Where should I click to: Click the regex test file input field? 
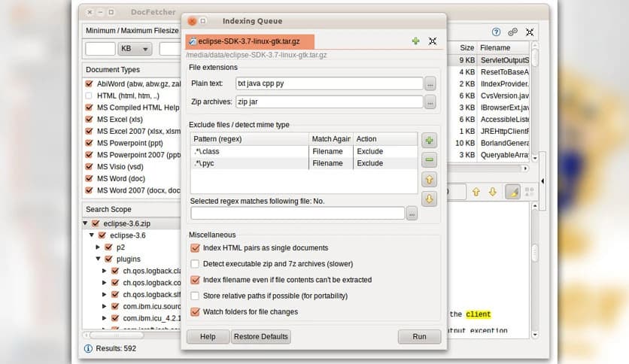click(298, 214)
